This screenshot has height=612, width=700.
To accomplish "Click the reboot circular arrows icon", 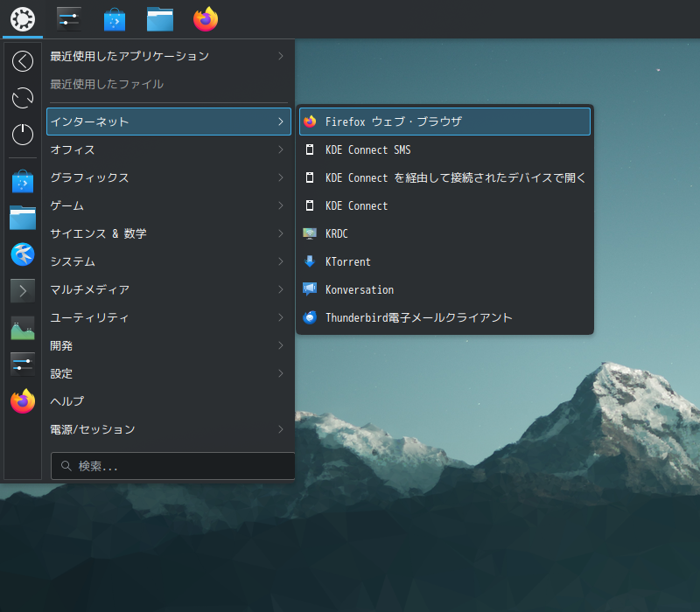I will 23,98.
